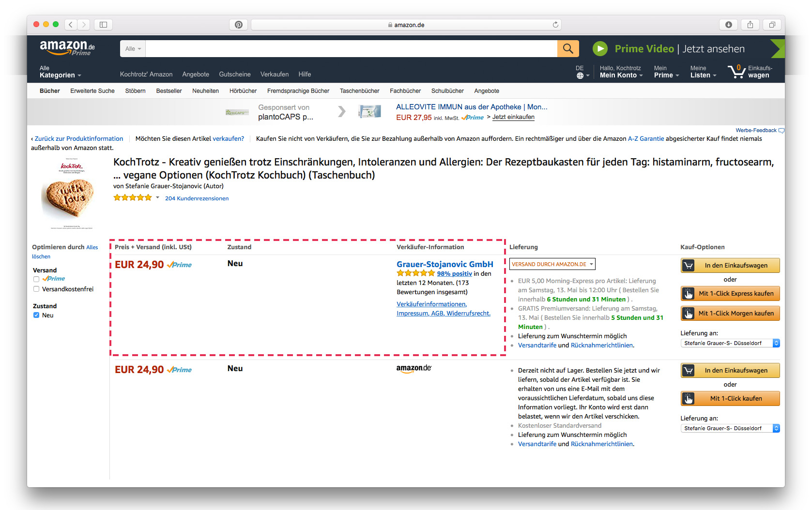The width and height of the screenshot is (812, 510).
Task: Click the five-star rating of the book
Action: 133,197
